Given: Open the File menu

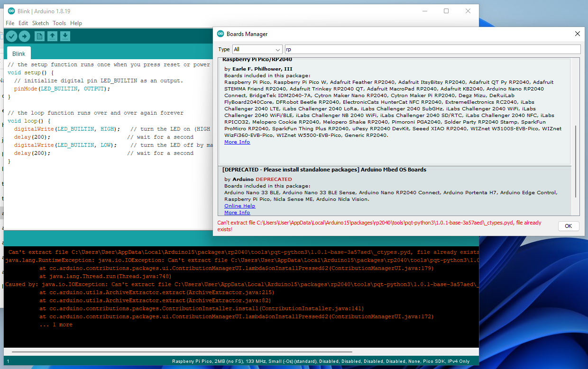Looking at the screenshot, I should [10, 23].
